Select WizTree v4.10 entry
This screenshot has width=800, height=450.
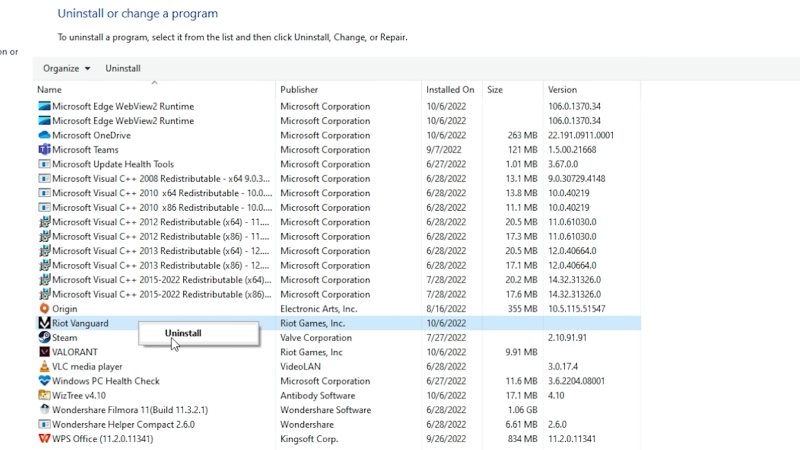point(79,395)
